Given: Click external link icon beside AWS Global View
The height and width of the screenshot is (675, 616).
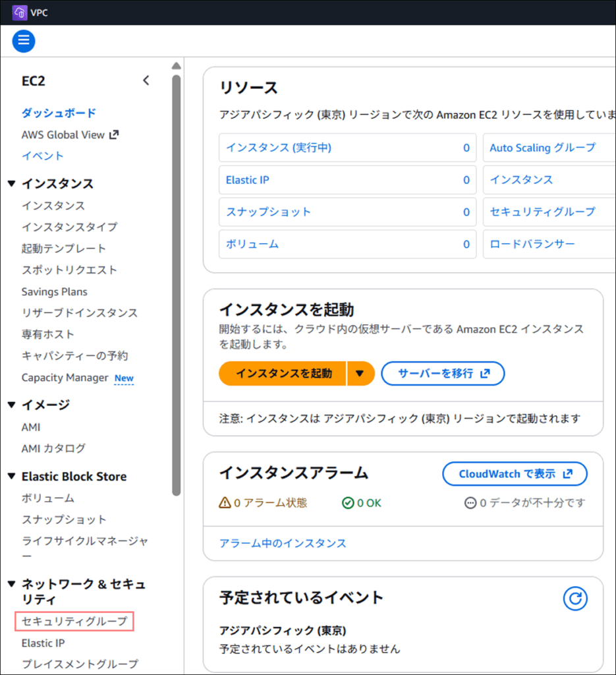Looking at the screenshot, I should 114,134.
